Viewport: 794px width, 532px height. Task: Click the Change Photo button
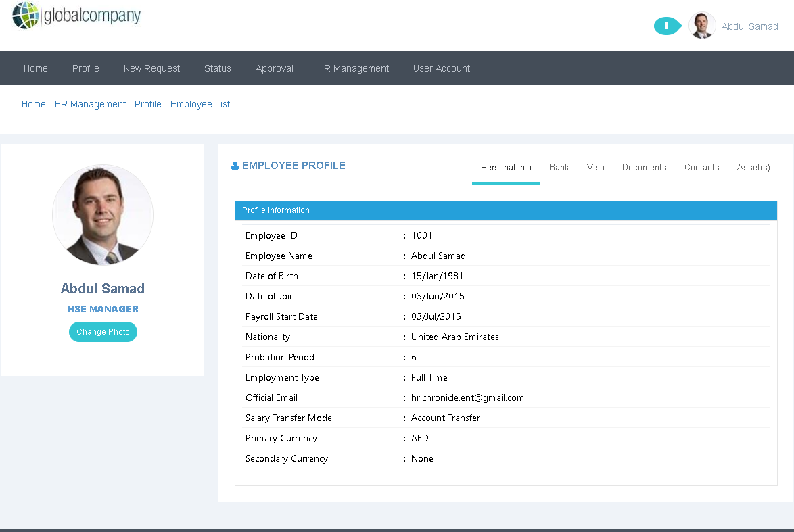pyautogui.click(x=103, y=332)
